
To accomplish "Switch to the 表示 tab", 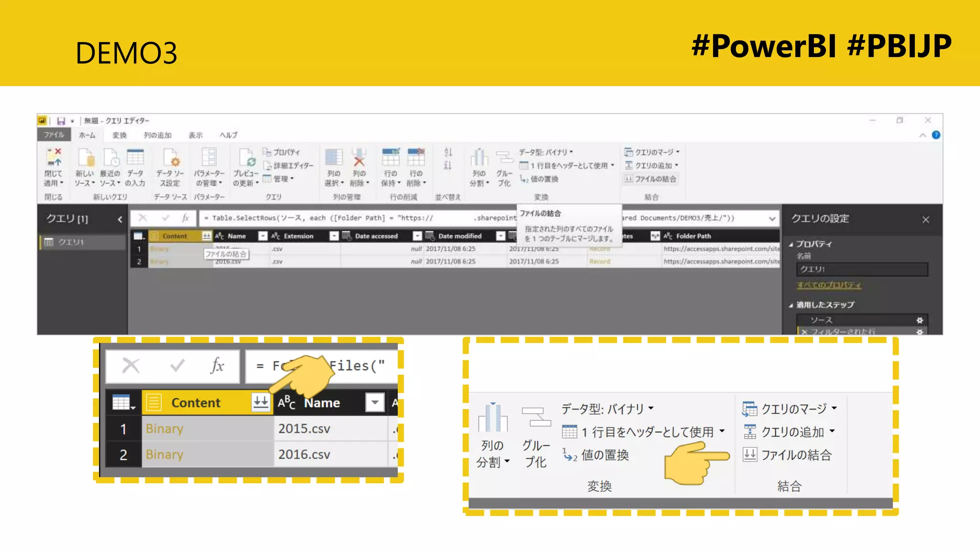I will [x=195, y=135].
